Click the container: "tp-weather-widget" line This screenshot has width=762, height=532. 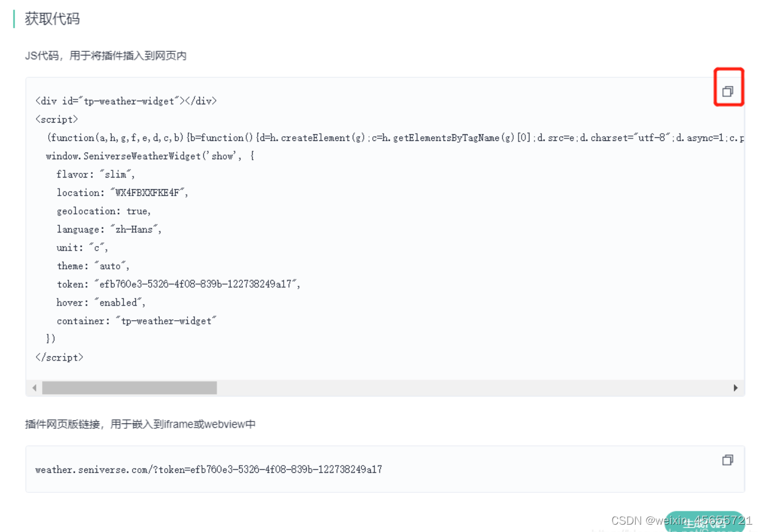tap(137, 321)
